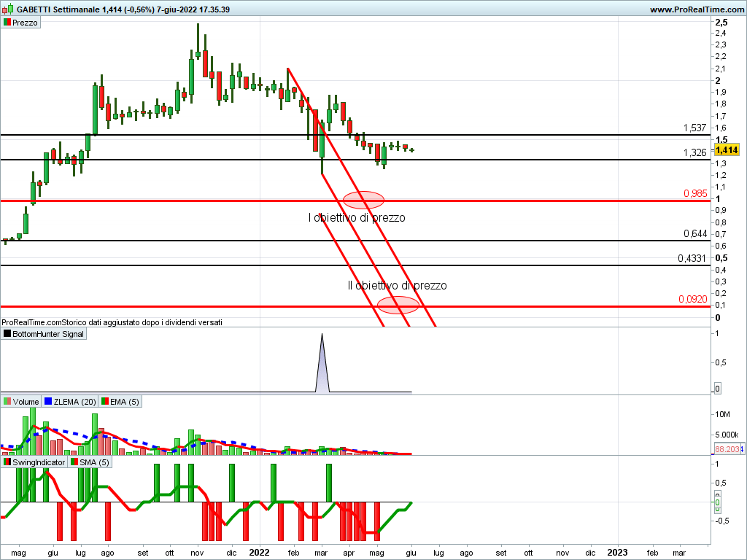
Task: Click the SMA (5) color icon
Action: (74, 462)
